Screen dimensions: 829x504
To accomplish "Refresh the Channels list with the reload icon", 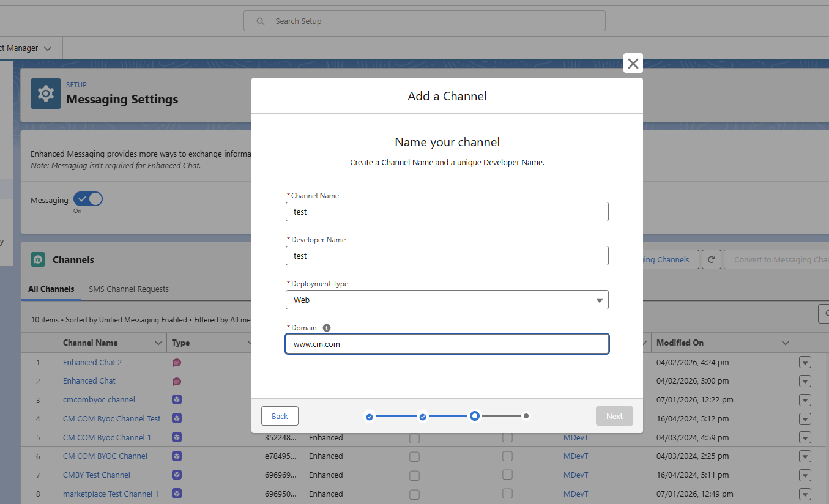I will (x=712, y=259).
